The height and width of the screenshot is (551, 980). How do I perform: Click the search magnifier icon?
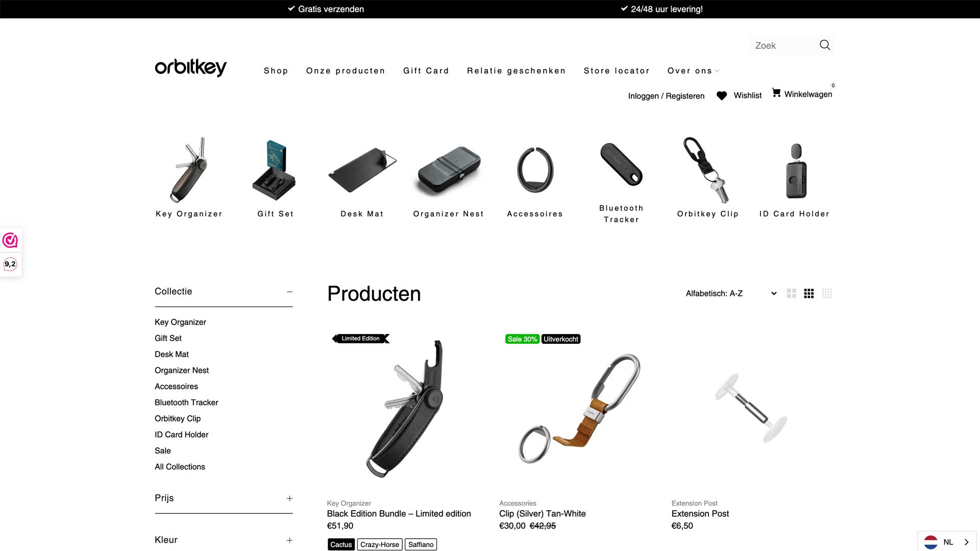click(x=825, y=45)
